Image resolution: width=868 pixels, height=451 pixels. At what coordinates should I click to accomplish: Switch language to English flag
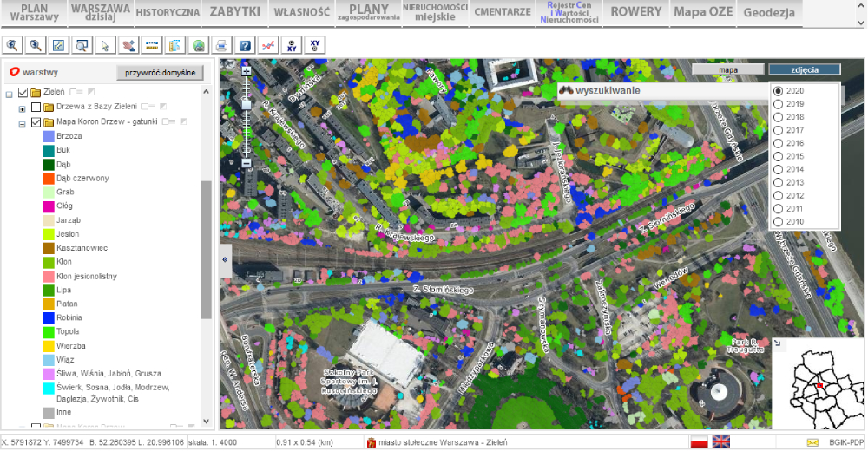pyautogui.click(x=720, y=442)
